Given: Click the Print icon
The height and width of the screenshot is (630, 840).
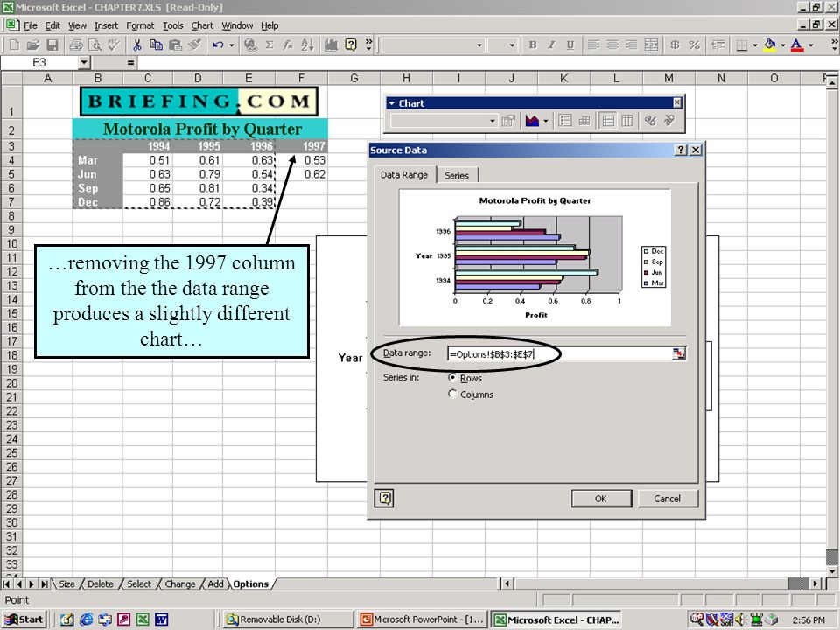Looking at the screenshot, I should click(x=76, y=45).
